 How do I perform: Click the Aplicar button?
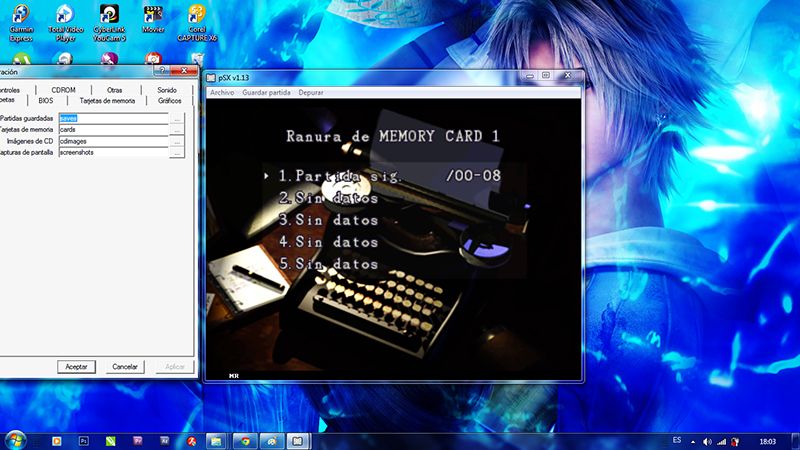pyautogui.click(x=174, y=367)
